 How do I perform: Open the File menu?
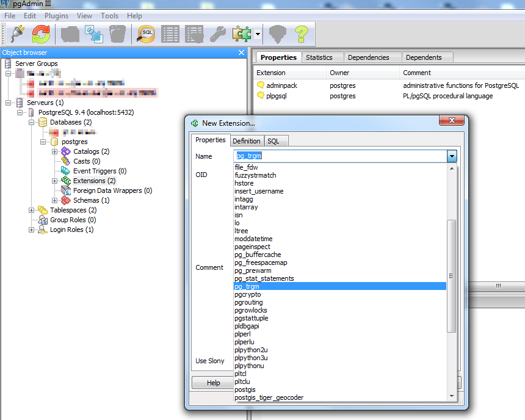10,16
